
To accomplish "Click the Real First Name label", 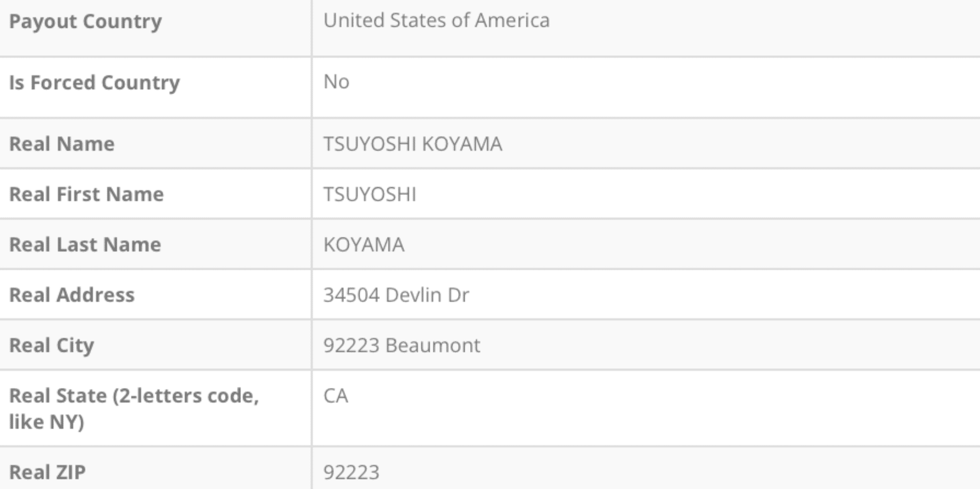I will coord(86,194).
